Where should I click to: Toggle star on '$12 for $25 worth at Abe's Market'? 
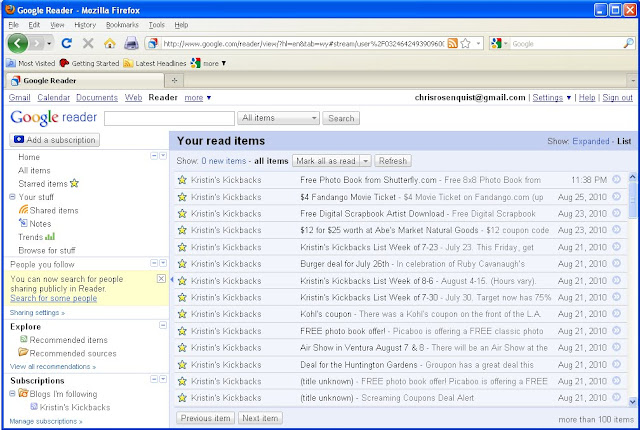(x=182, y=230)
